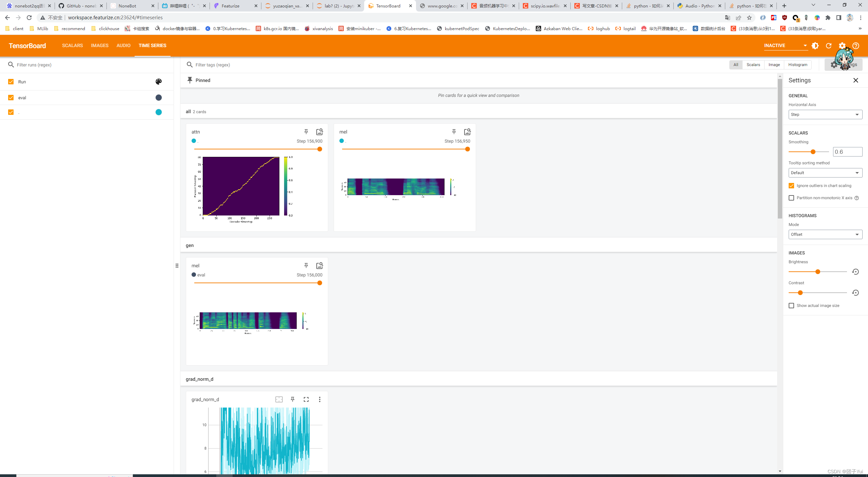The image size is (868, 477).
Task: Open Tooltip sorting method dropdown
Action: tap(825, 173)
